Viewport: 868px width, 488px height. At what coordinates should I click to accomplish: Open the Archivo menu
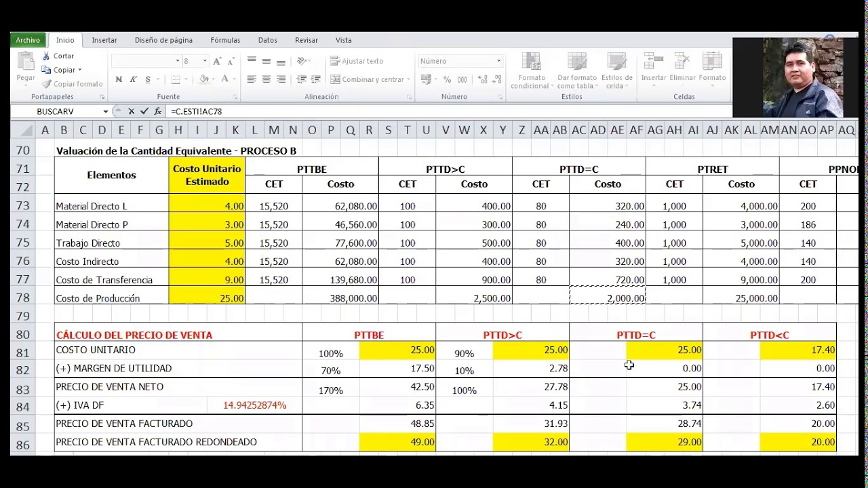click(27, 40)
